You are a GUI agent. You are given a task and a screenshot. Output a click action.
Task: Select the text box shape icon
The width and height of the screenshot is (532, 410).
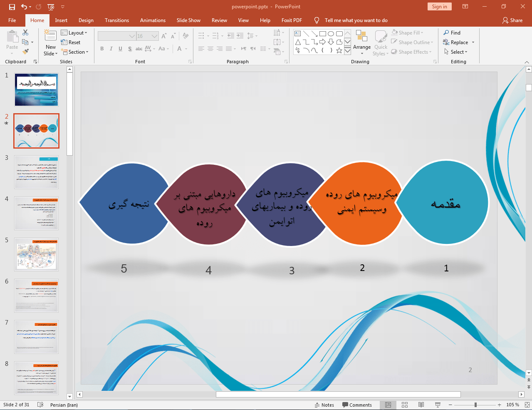297,34
